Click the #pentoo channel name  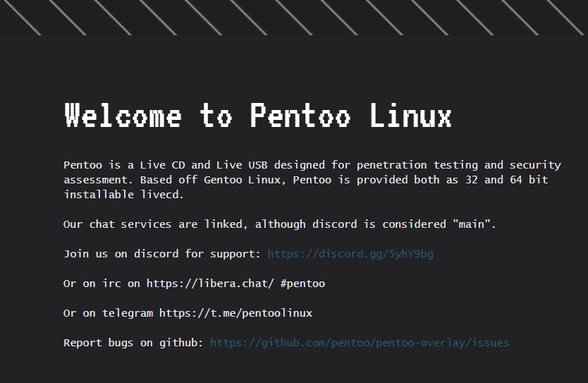click(x=302, y=284)
